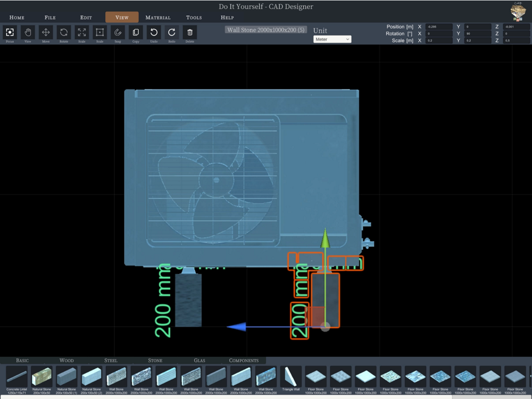
Task: Switch to the Wood category tab
Action: 66,361
